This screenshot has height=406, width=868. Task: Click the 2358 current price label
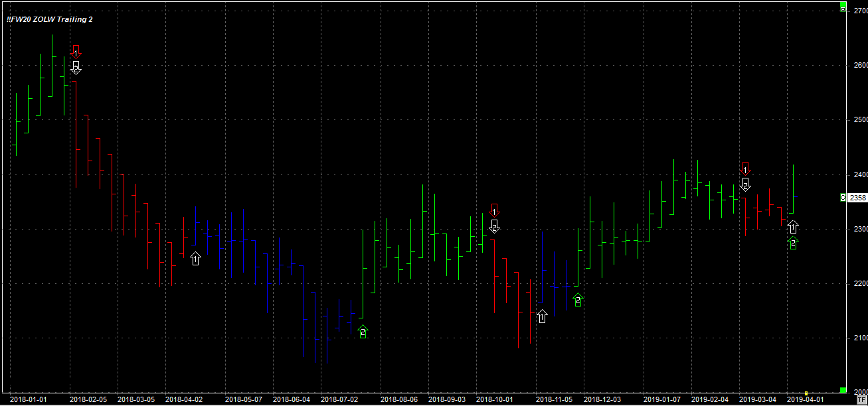click(857, 198)
